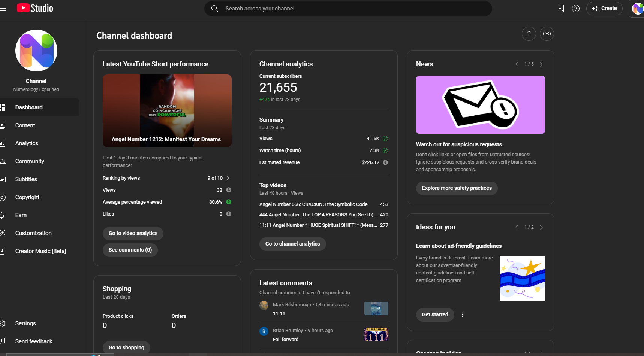
Task: Click Send feedback in the sidebar
Action: (39, 341)
